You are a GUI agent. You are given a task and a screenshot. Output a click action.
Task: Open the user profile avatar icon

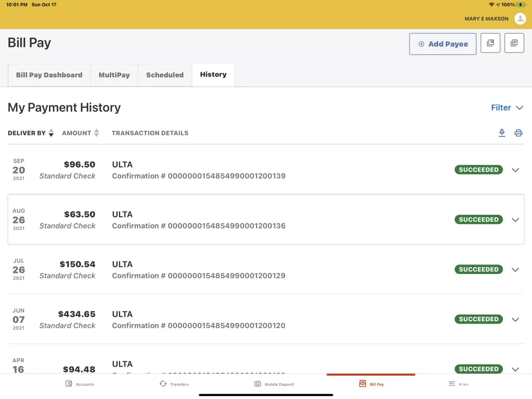tap(520, 18)
